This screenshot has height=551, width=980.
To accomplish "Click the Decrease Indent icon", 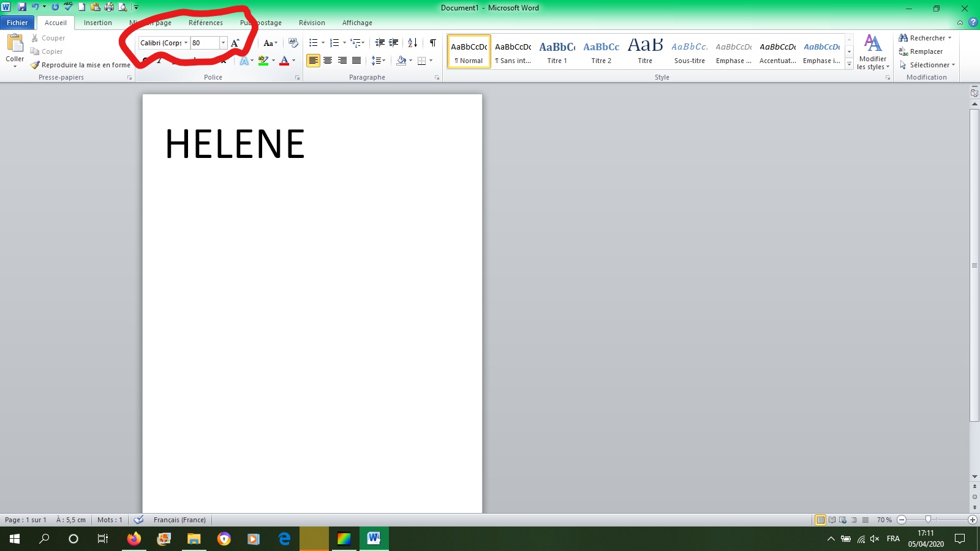I will 380,43.
